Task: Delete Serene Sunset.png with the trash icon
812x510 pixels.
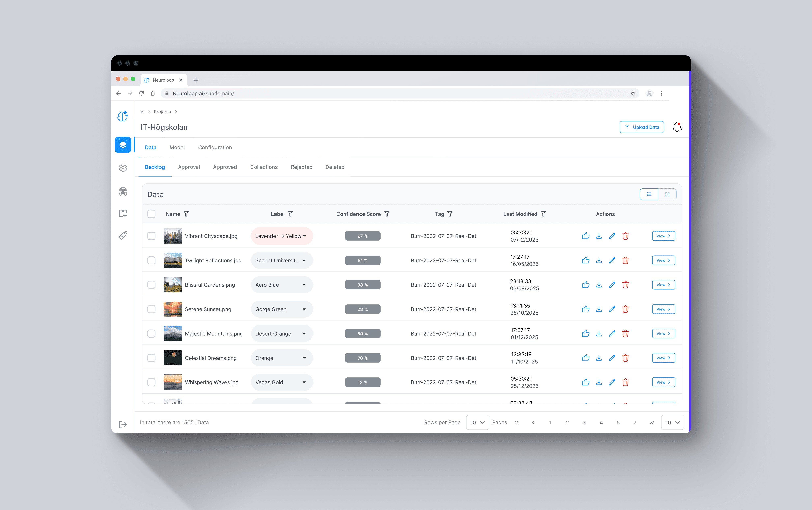Action: tap(625, 309)
